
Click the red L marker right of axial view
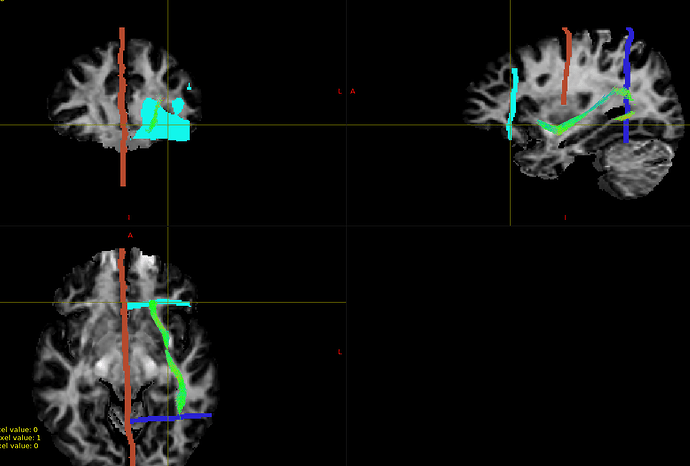pos(340,352)
